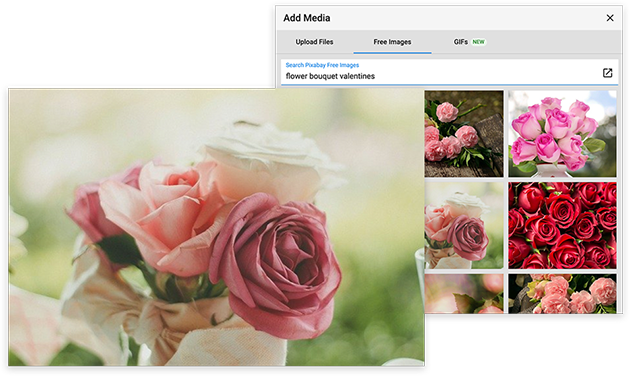Select the pastel rose bouquet thumbnail
This screenshot has width=630, height=376.
[x=464, y=225]
